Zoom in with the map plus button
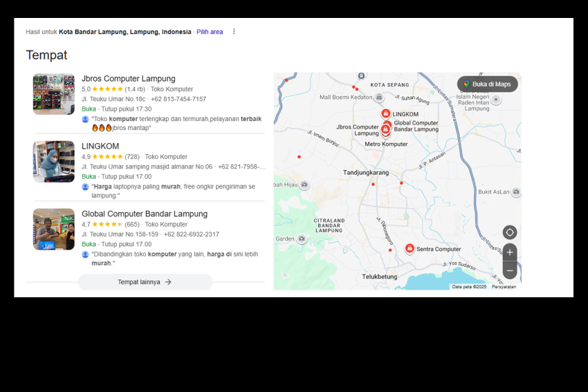Image resolution: width=588 pixels, height=392 pixels. click(x=510, y=252)
